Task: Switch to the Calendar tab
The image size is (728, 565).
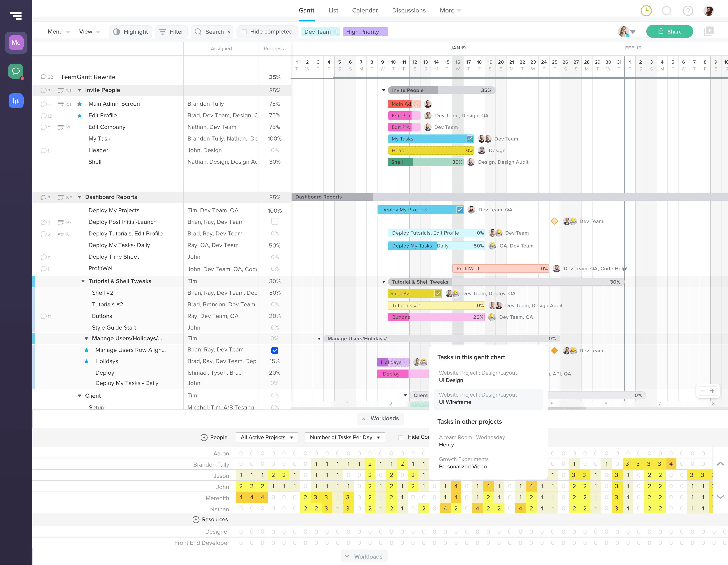Action: coord(365,10)
